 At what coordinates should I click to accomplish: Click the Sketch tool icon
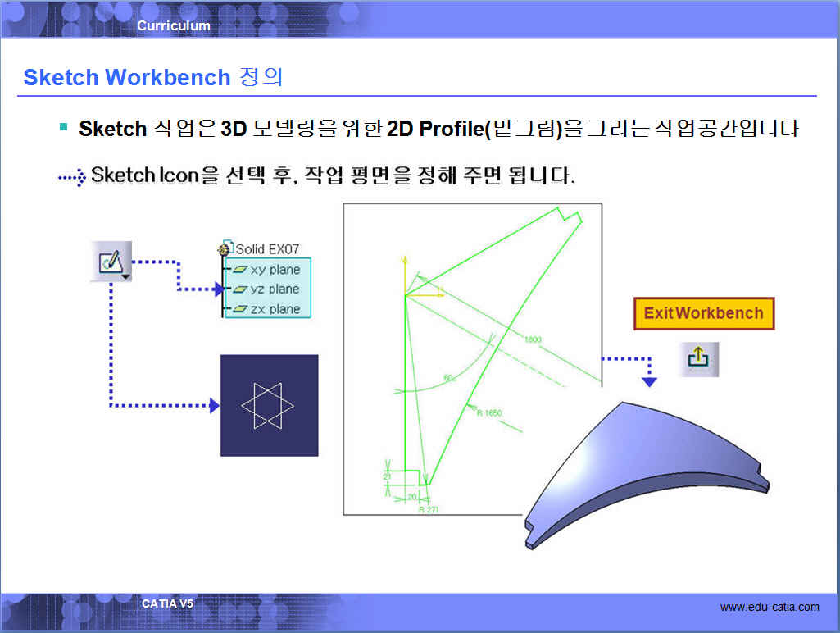[x=109, y=262]
